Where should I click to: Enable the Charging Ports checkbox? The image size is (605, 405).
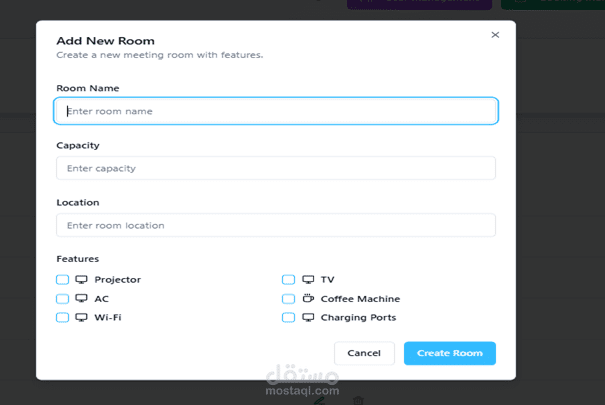(x=288, y=317)
